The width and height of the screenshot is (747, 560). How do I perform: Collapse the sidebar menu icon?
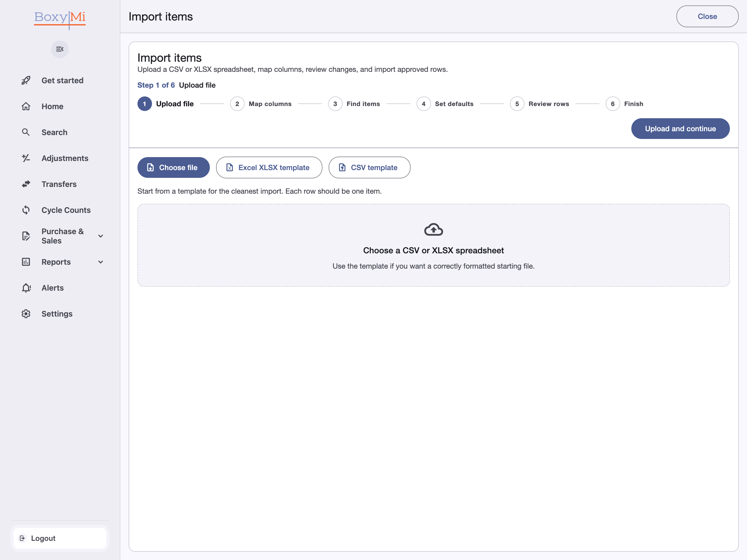click(x=60, y=49)
